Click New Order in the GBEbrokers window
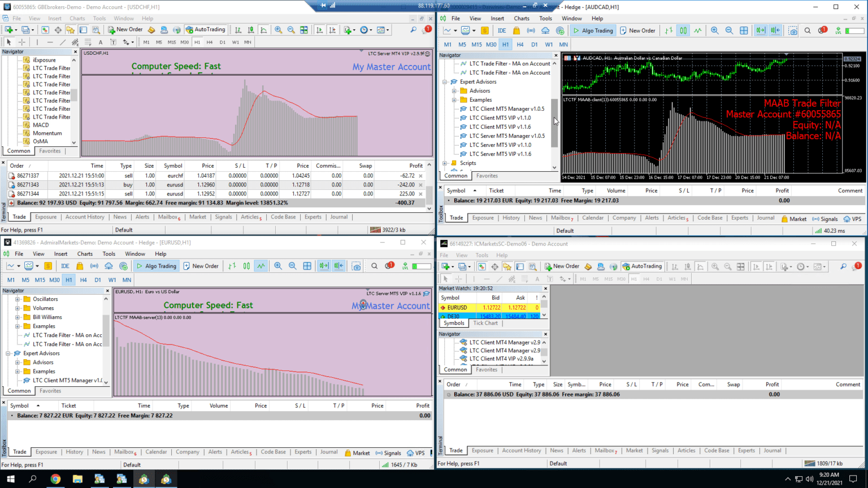 [125, 29]
